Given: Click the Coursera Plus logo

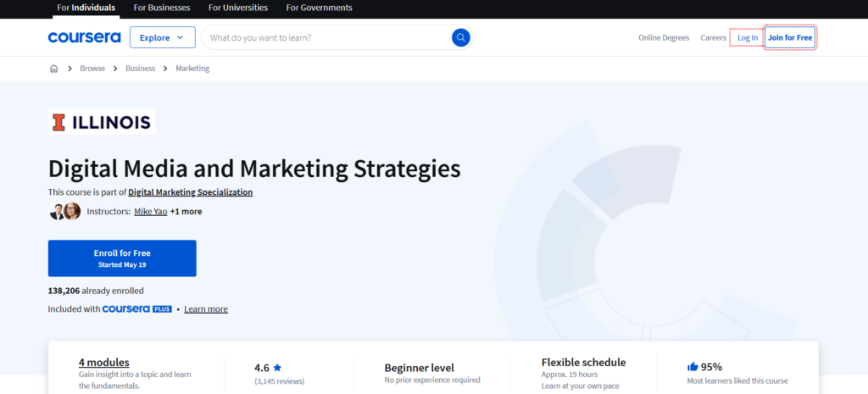Looking at the screenshot, I should tap(137, 308).
